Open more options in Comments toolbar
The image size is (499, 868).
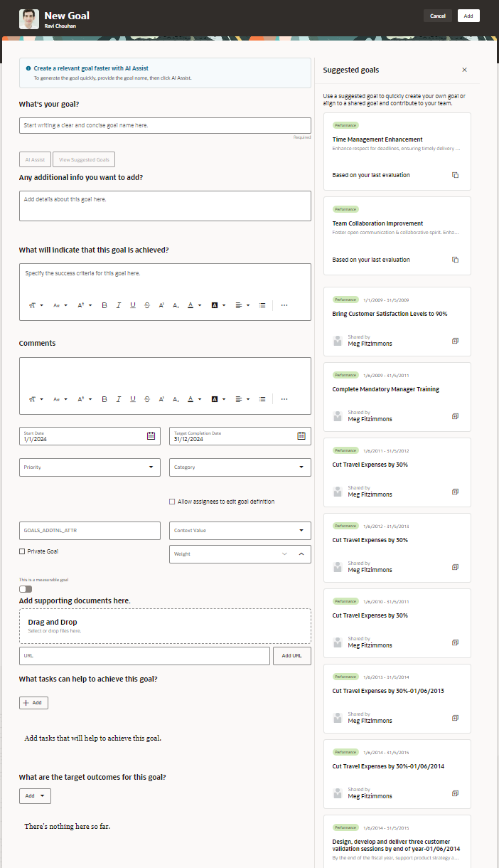(284, 399)
